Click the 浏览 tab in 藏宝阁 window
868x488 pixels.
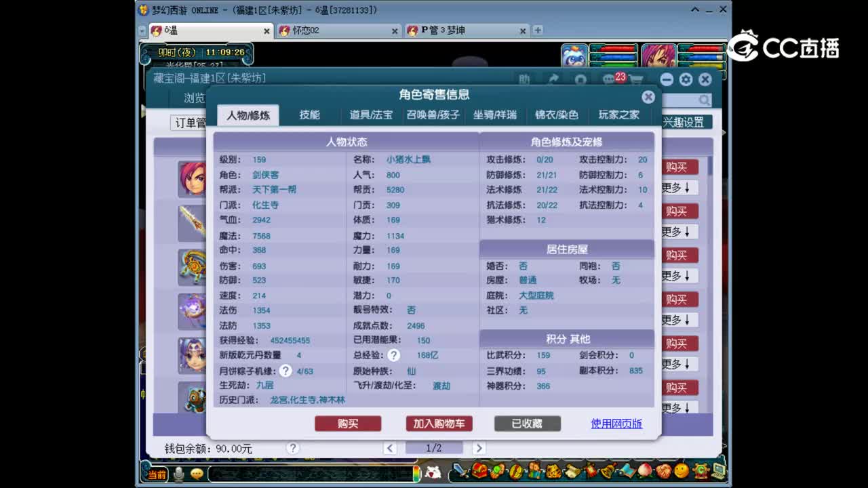pyautogui.click(x=194, y=98)
